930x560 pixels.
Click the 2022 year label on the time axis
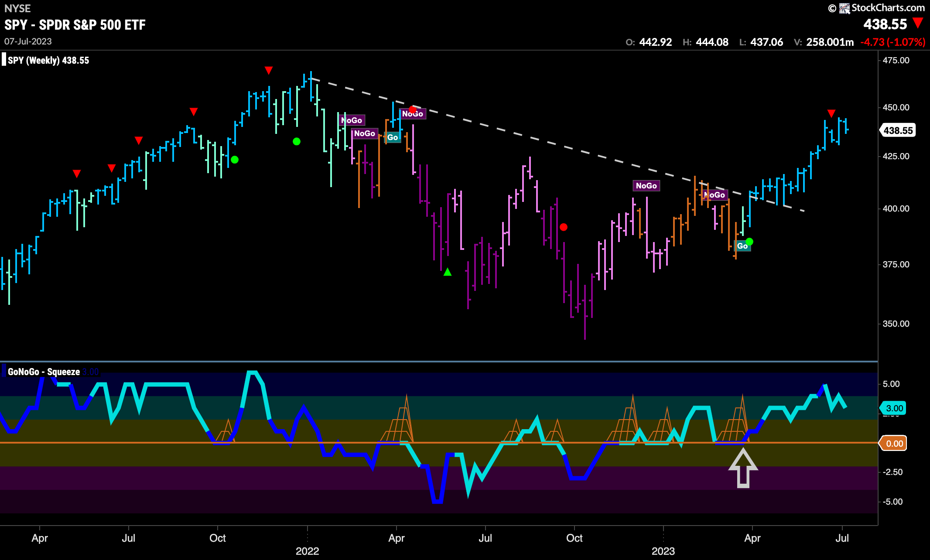pos(308,551)
